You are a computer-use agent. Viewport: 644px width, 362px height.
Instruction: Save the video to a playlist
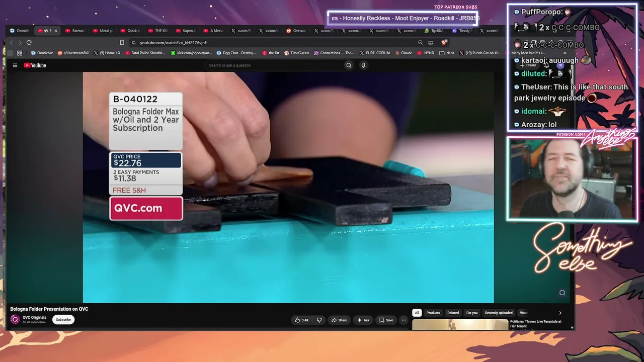[x=386, y=320]
